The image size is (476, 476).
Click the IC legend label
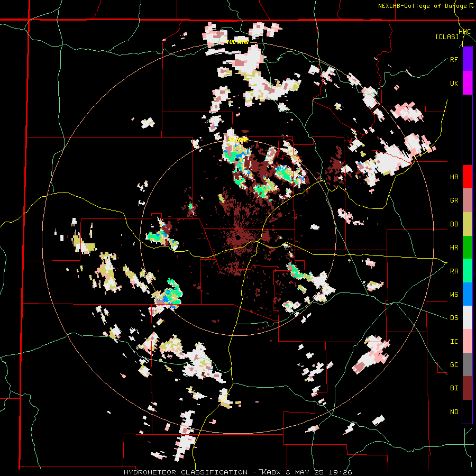point(454,342)
